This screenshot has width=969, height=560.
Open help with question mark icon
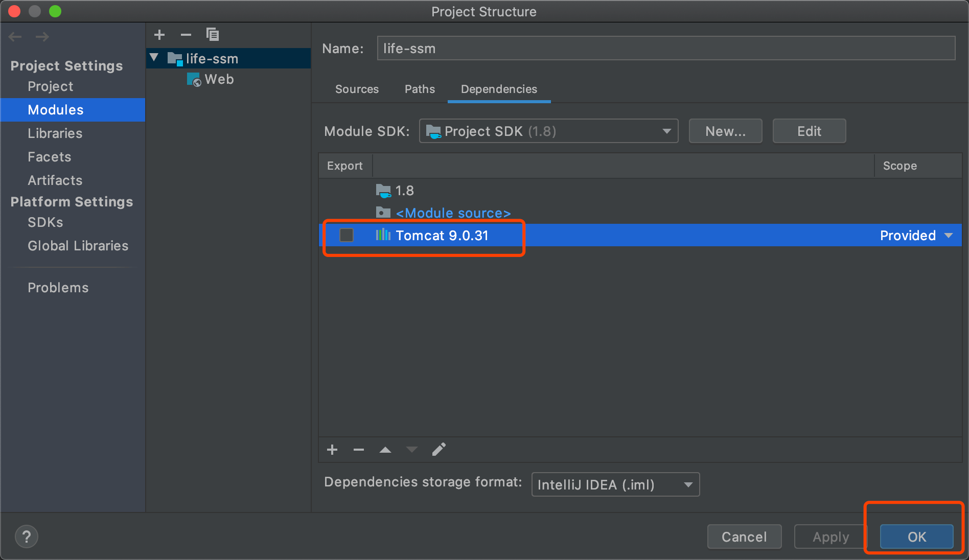tap(27, 536)
